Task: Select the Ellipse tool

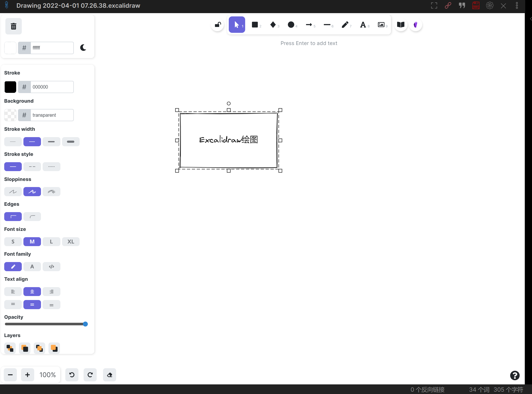Action: point(291,25)
